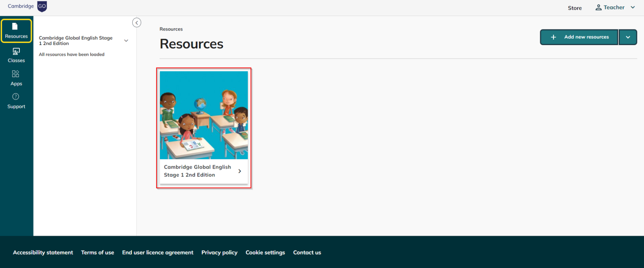
Task: Open the Classes section icon
Action: [x=16, y=51]
